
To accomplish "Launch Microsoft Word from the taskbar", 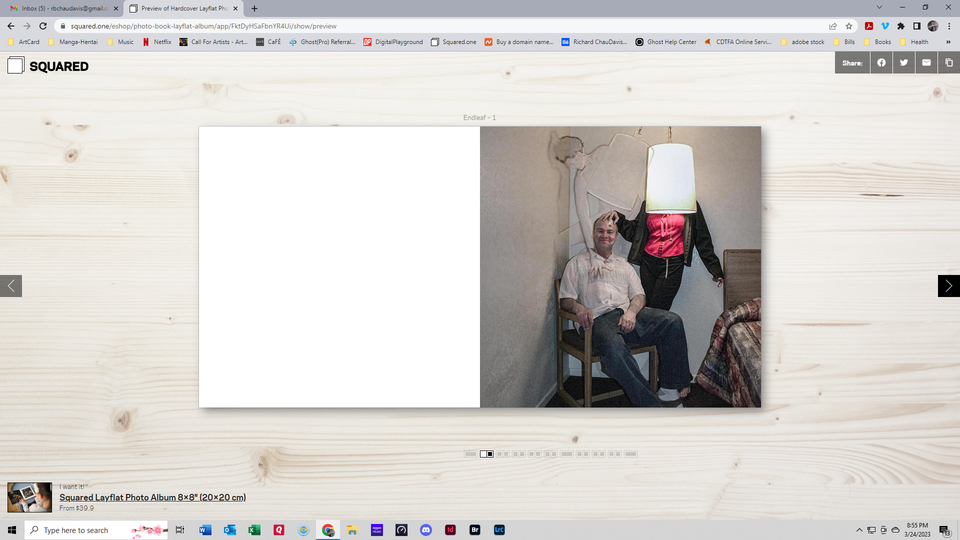I will coord(205,530).
